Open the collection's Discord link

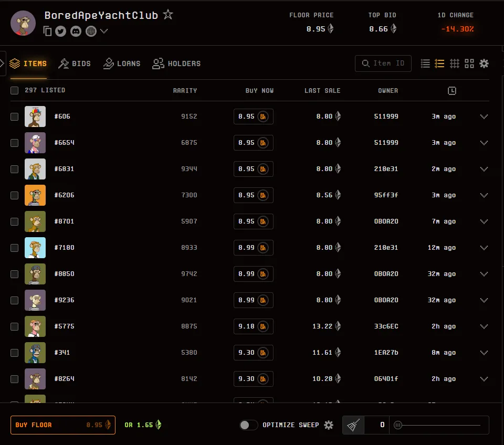pos(76,31)
